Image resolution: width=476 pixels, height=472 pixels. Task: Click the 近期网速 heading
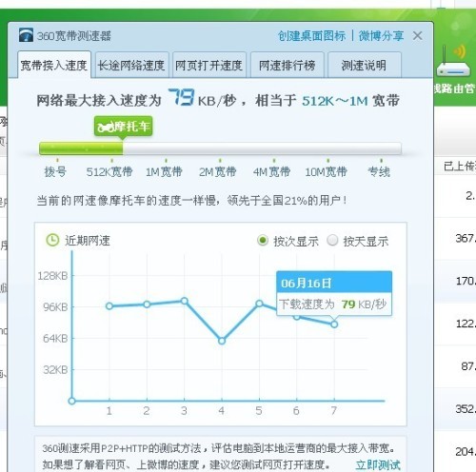click(x=88, y=241)
